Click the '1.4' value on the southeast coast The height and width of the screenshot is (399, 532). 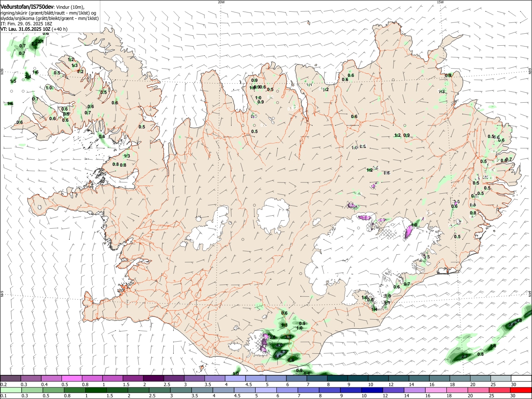coord(374,309)
